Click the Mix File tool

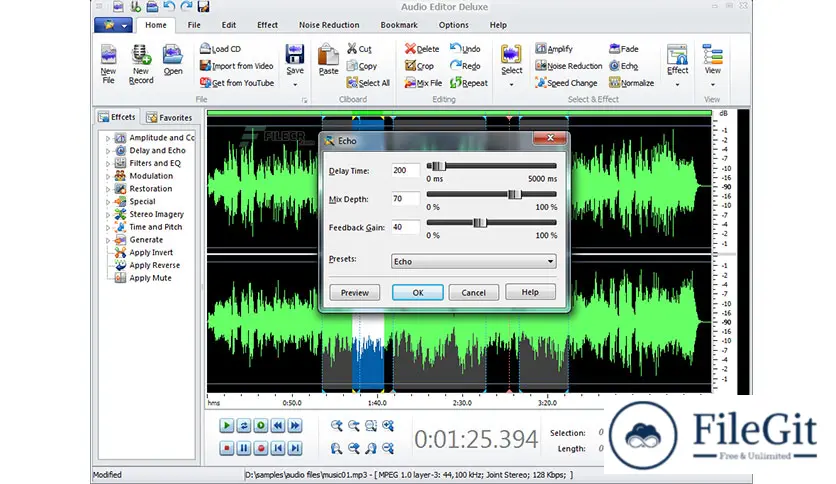pyautogui.click(x=423, y=83)
